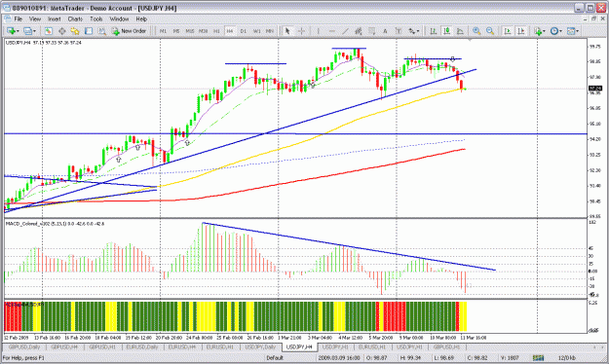The width and height of the screenshot is (609, 364).
Task: Open the Charts menu
Action: pyautogui.click(x=75, y=18)
